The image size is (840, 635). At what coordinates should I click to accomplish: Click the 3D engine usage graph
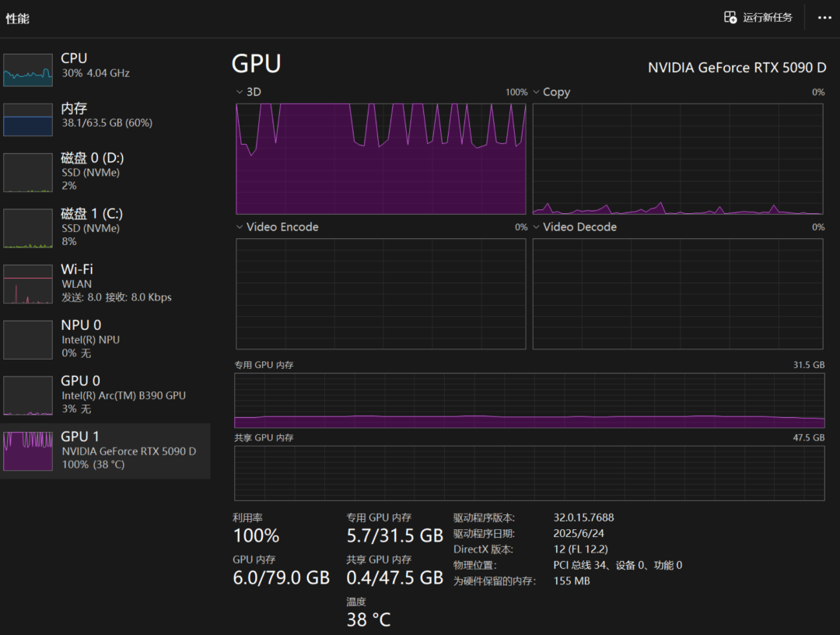point(381,159)
